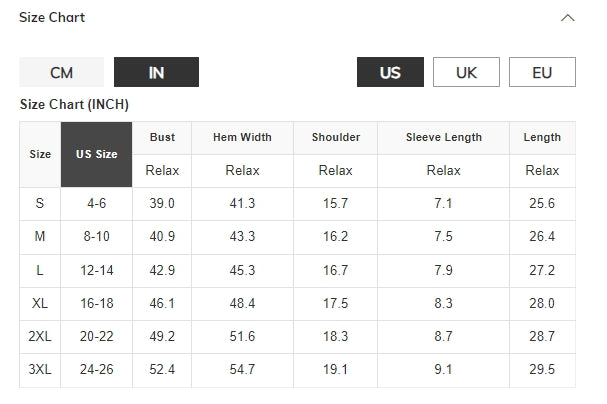This screenshot has width=607, height=404.
Task: Choose US sizing region
Action: click(390, 73)
